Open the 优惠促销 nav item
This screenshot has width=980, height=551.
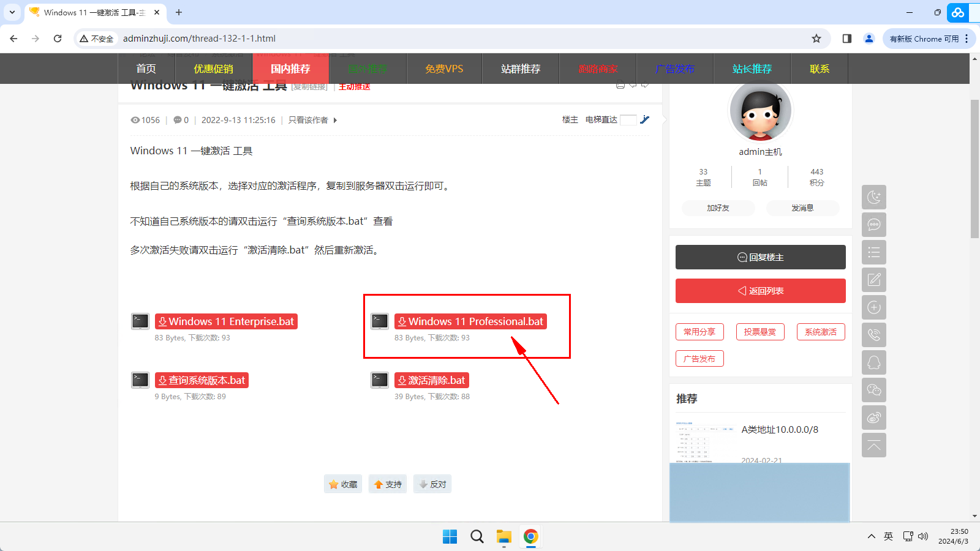coord(213,69)
